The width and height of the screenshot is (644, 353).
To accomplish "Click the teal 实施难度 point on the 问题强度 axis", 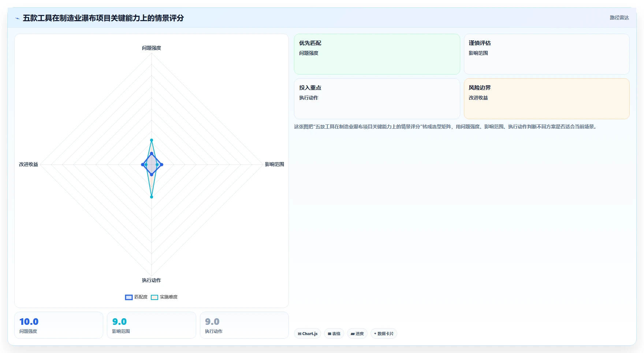I will (x=152, y=140).
